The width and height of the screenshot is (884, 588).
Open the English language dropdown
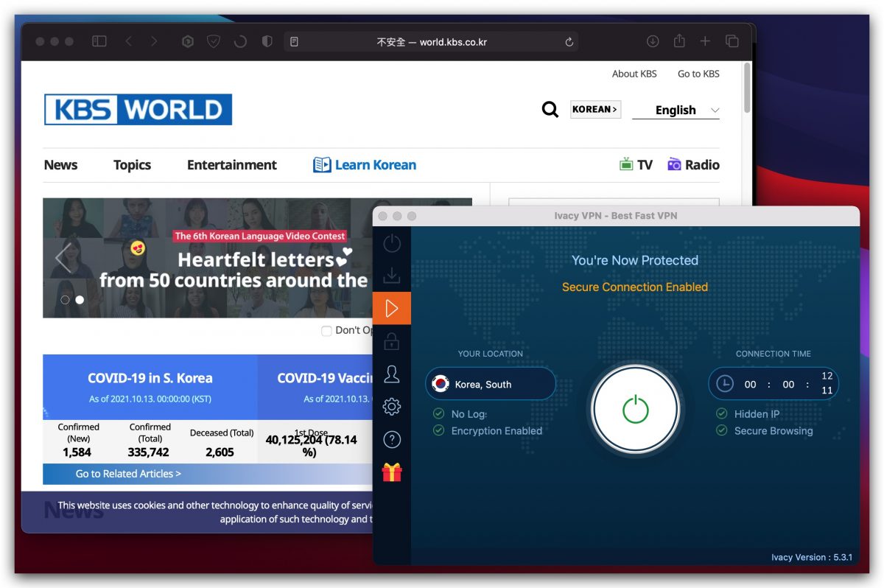pyautogui.click(x=676, y=110)
